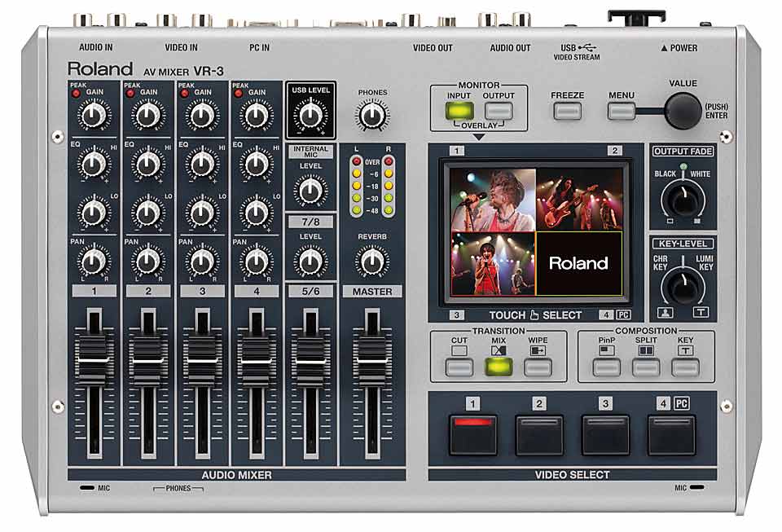Choose video source button 3

pyautogui.click(x=605, y=435)
